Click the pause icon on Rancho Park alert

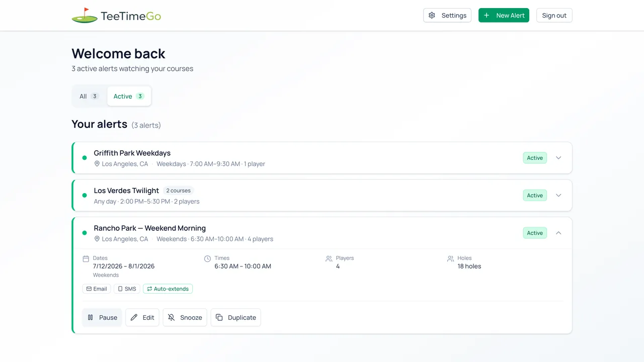[91, 318]
